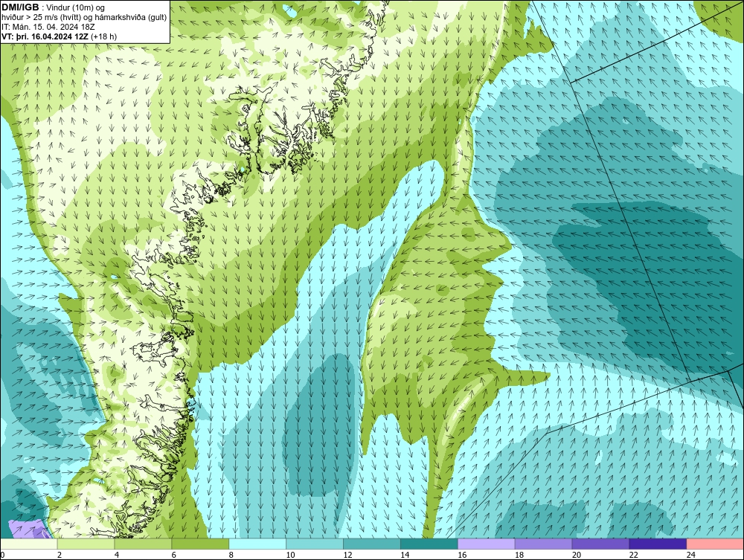Click the 12–14 m/s teal legend swatch
Image resolution: width=744 pixels, height=560 pixels.
point(372,544)
